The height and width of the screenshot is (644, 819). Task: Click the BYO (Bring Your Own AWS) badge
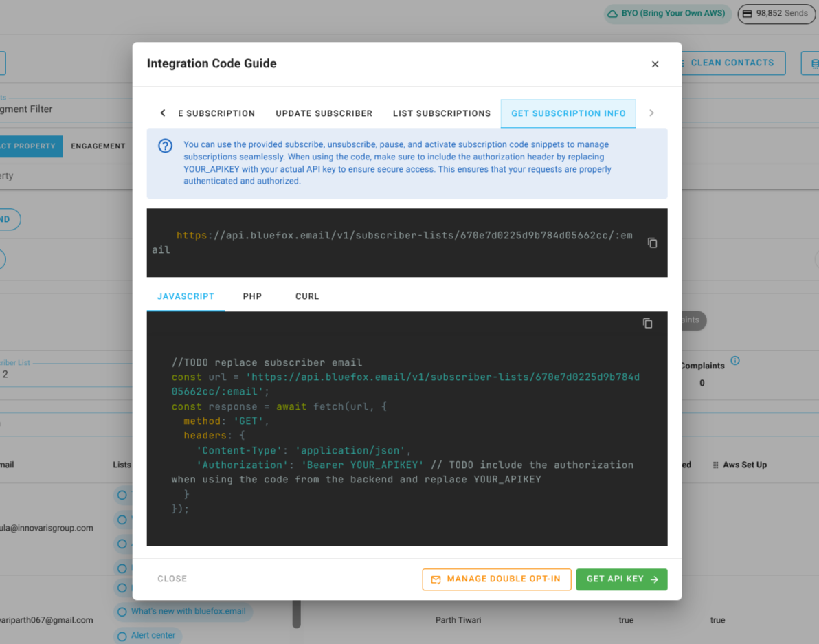pos(668,14)
